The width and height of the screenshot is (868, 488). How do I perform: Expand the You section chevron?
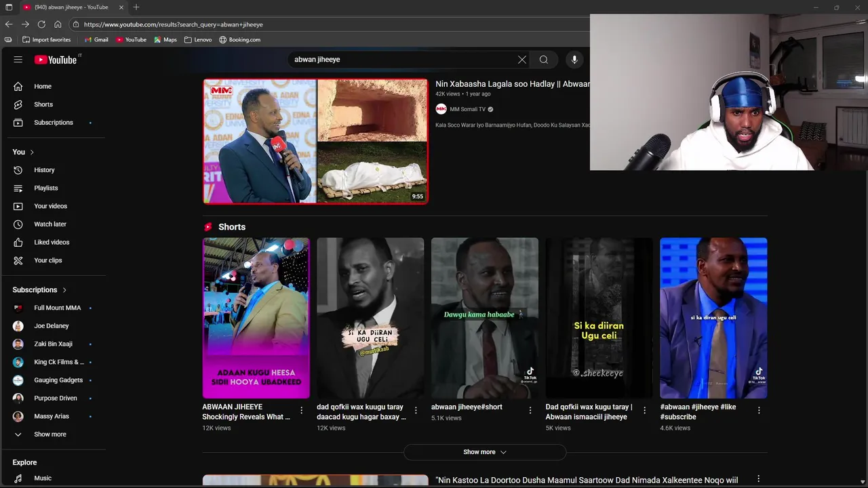point(32,152)
